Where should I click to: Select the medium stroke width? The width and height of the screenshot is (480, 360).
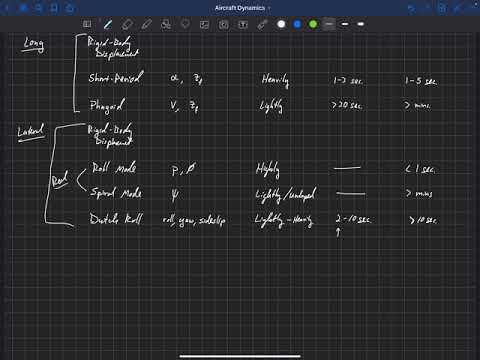click(345, 24)
